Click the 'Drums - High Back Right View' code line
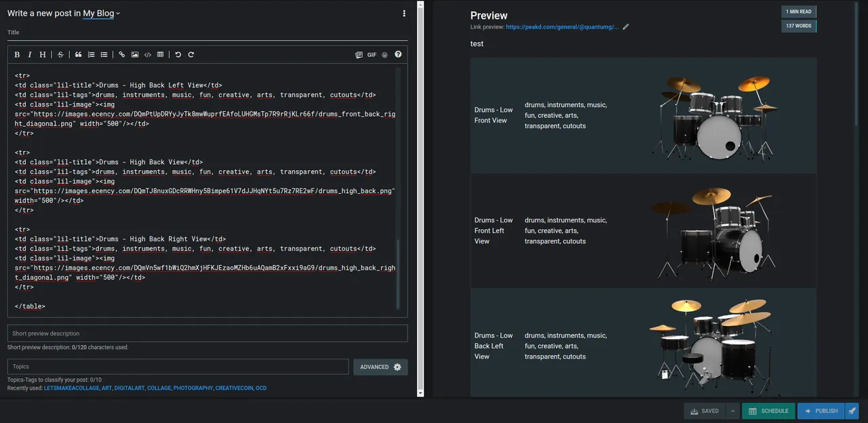The height and width of the screenshot is (423, 868). coord(120,239)
